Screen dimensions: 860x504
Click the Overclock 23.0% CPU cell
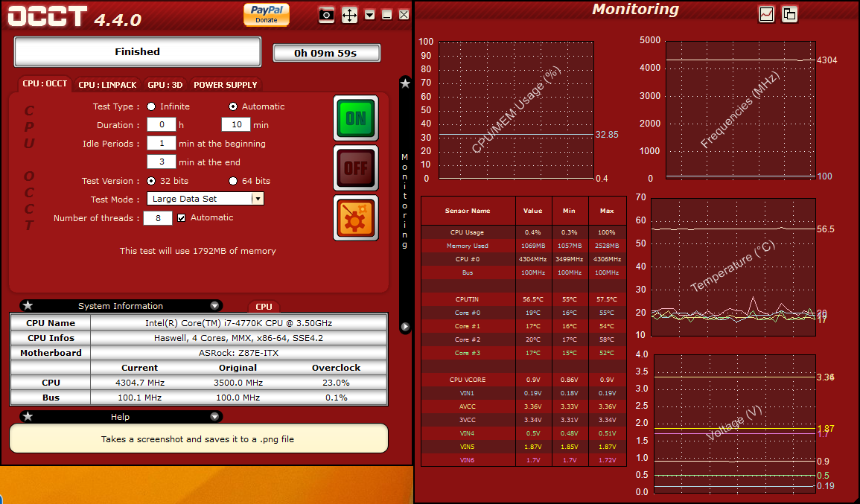tap(337, 383)
